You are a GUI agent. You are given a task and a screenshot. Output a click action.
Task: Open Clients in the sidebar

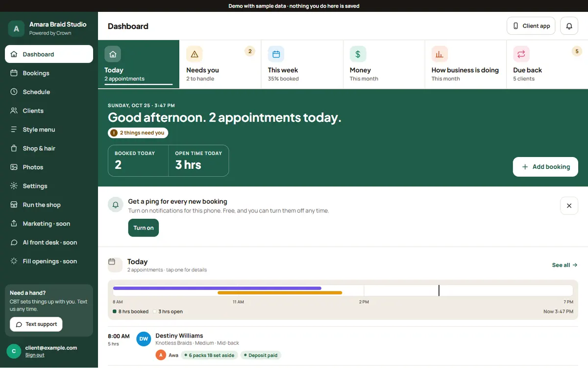click(49, 111)
